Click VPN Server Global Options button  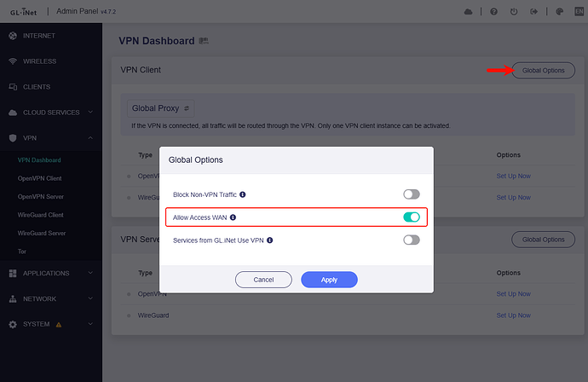(x=542, y=240)
